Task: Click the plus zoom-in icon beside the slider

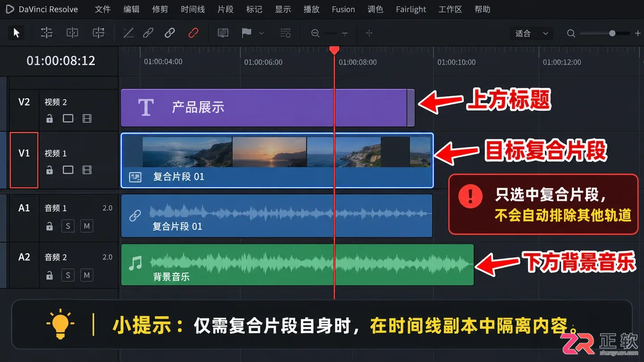Action: pos(369,34)
